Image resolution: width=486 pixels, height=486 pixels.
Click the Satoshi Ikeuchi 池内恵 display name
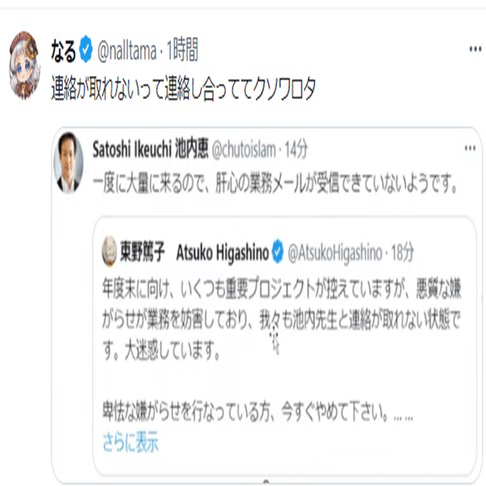150,149
